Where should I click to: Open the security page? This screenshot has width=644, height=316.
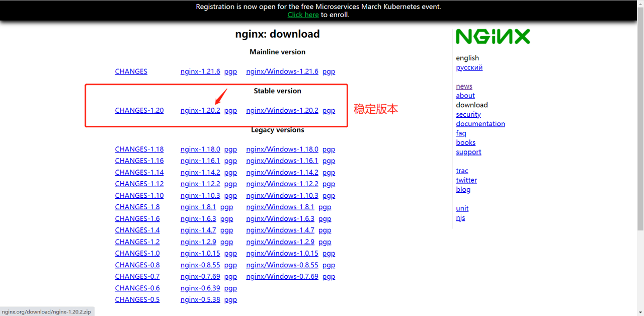pyautogui.click(x=468, y=114)
